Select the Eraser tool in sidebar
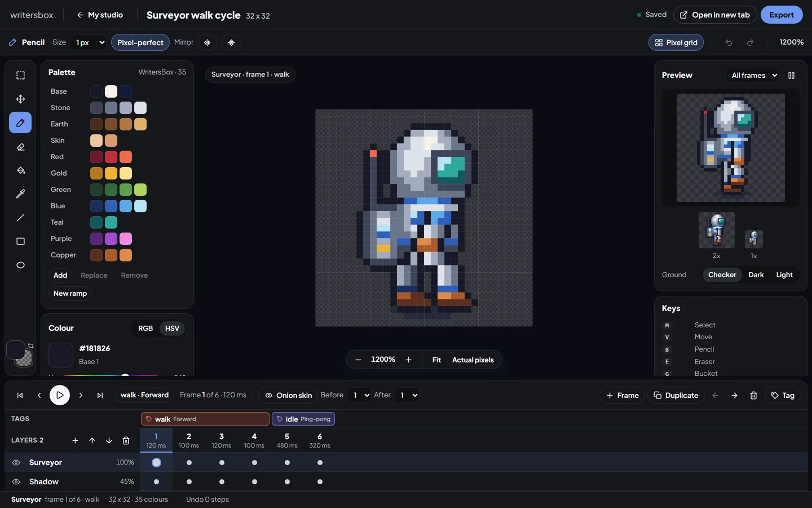Image resolution: width=812 pixels, height=508 pixels. pyautogui.click(x=20, y=147)
